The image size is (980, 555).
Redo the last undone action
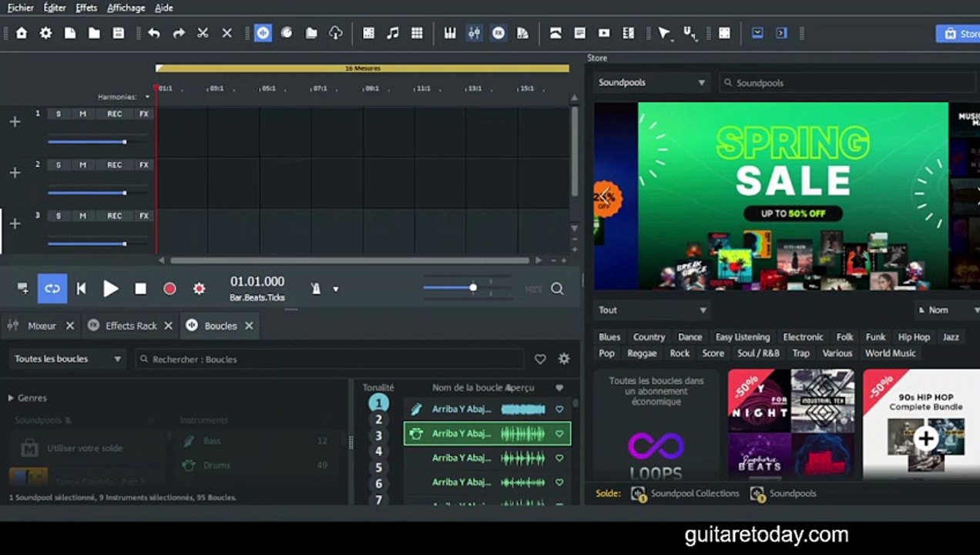[x=179, y=33]
